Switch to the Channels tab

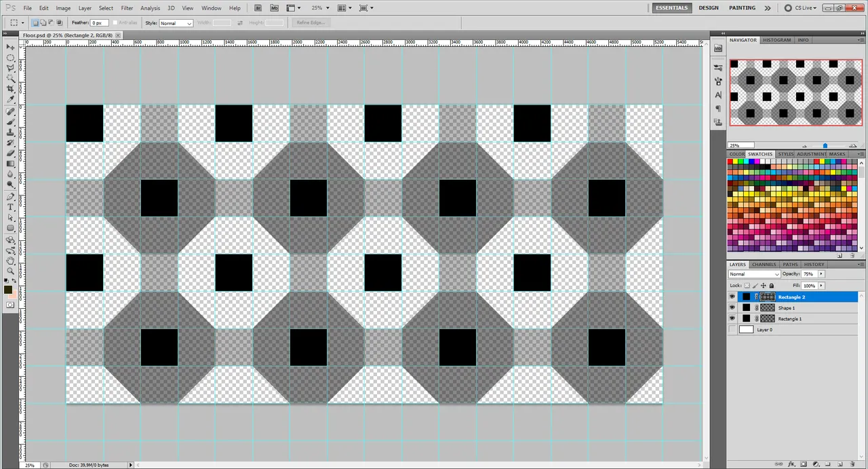764,265
